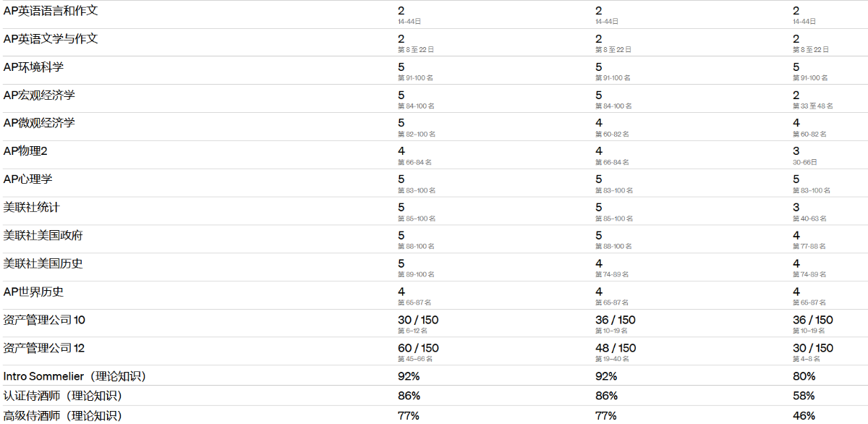Select the 资产管理公司 10 row label
The height and width of the screenshot is (424, 868).
tap(44, 320)
